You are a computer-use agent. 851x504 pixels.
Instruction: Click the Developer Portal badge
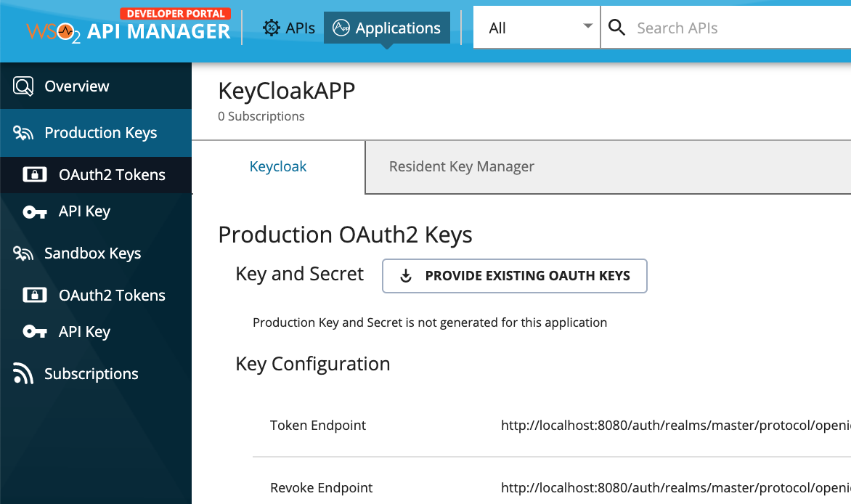tap(175, 14)
